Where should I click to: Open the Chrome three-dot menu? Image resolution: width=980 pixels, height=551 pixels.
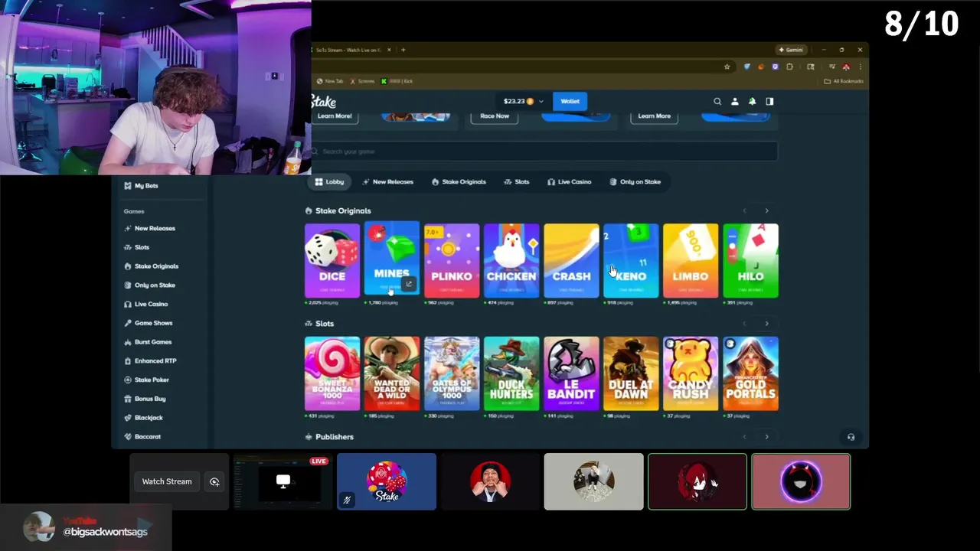click(x=861, y=67)
